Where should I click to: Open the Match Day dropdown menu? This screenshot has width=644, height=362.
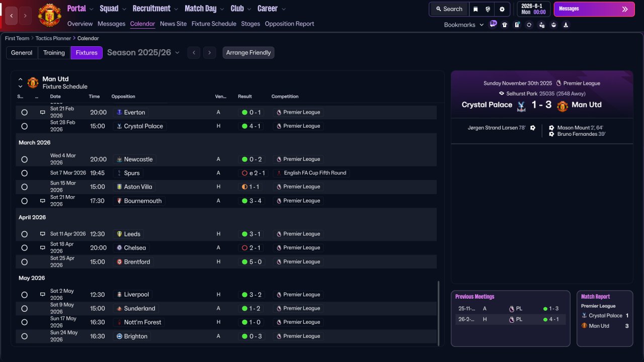tap(205, 9)
